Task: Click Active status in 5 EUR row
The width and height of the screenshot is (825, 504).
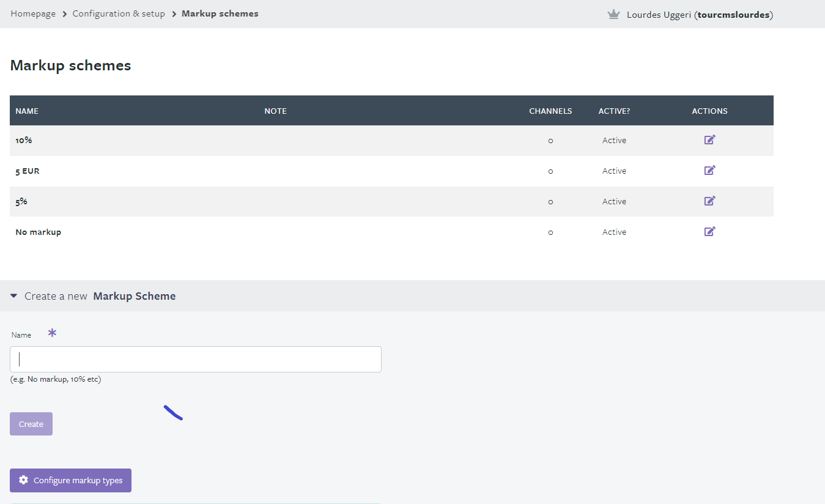Action: coord(614,171)
